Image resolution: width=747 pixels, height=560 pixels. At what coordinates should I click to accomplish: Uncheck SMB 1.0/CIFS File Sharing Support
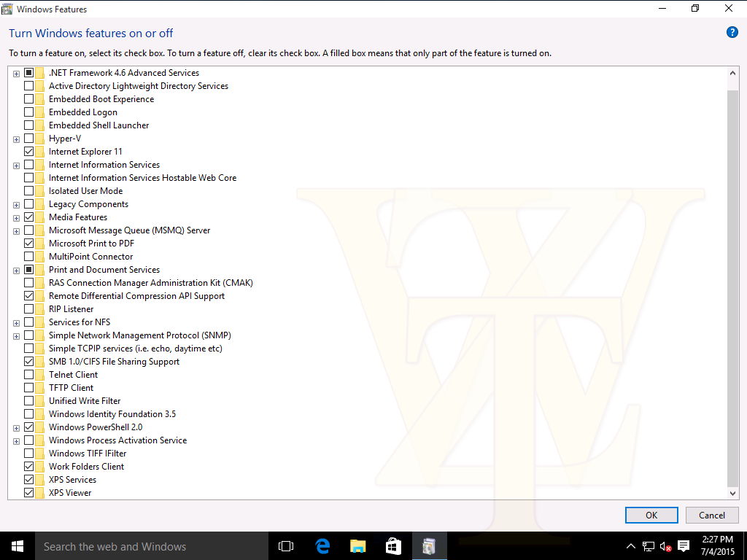[28, 362]
